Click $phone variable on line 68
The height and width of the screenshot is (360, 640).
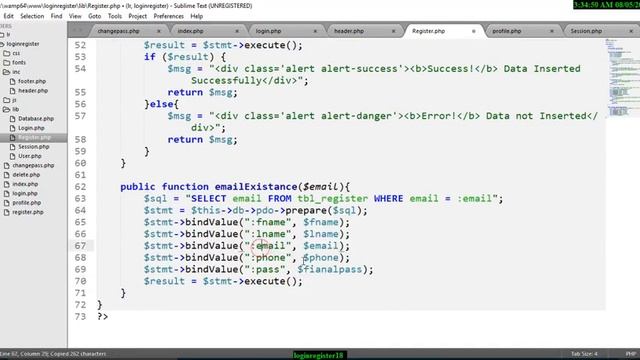[x=321, y=258]
